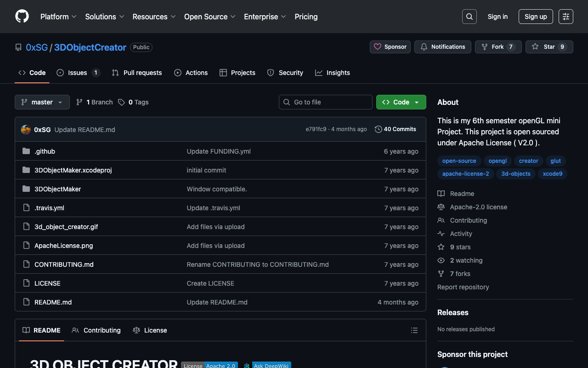Open the search magnifier icon
Viewport: 588px width, 368px height.
tap(469, 17)
